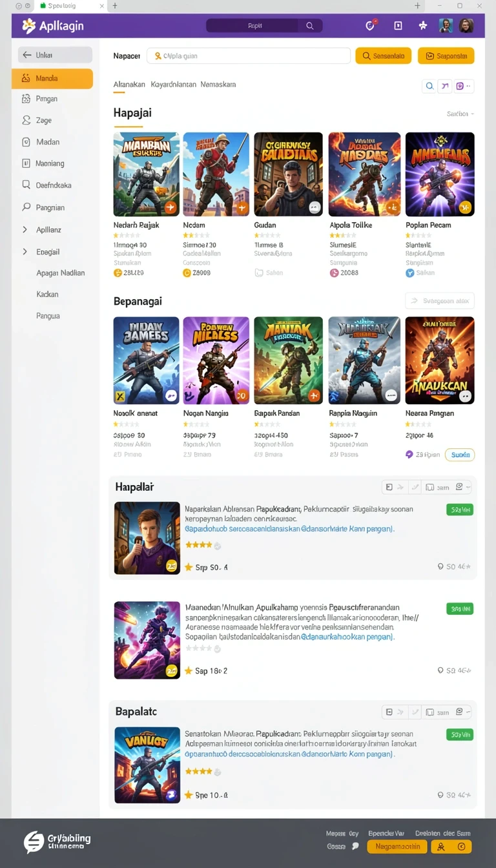Image resolution: width=496 pixels, height=868 pixels.
Task: Click the square bookmark icon in header
Action: pyautogui.click(x=398, y=26)
